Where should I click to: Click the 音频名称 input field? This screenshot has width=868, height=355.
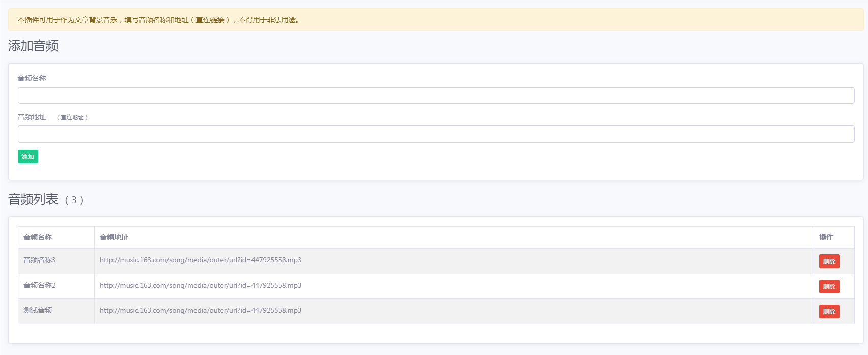pyautogui.click(x=436, y=95)
